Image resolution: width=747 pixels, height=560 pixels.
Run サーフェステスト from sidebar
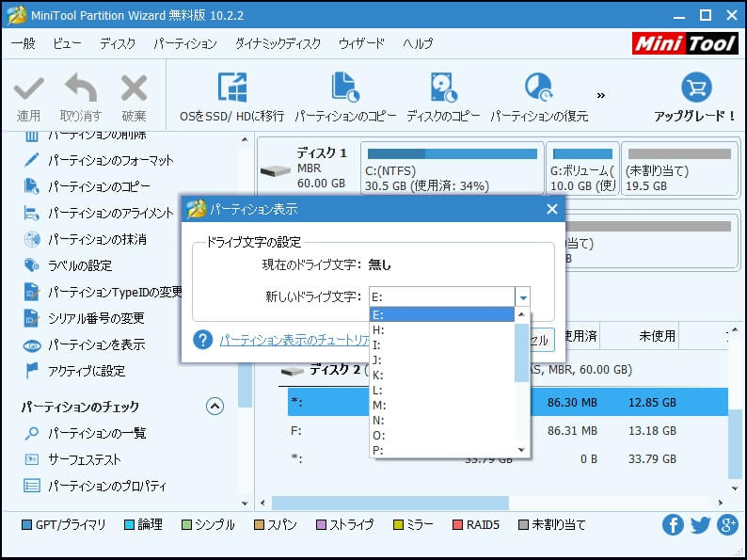(x=72, y=459)
